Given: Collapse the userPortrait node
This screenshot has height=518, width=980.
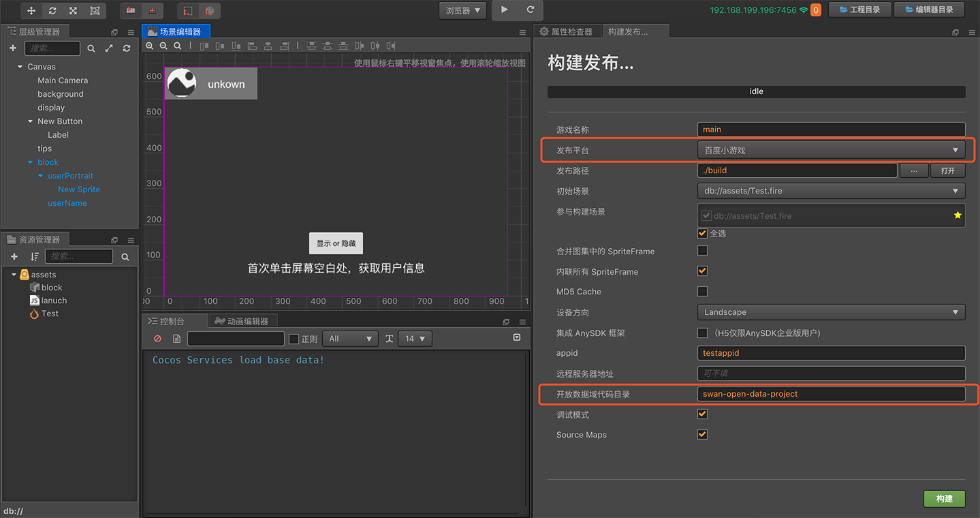Looking at the screenshot, I should [x=40, y=176].
